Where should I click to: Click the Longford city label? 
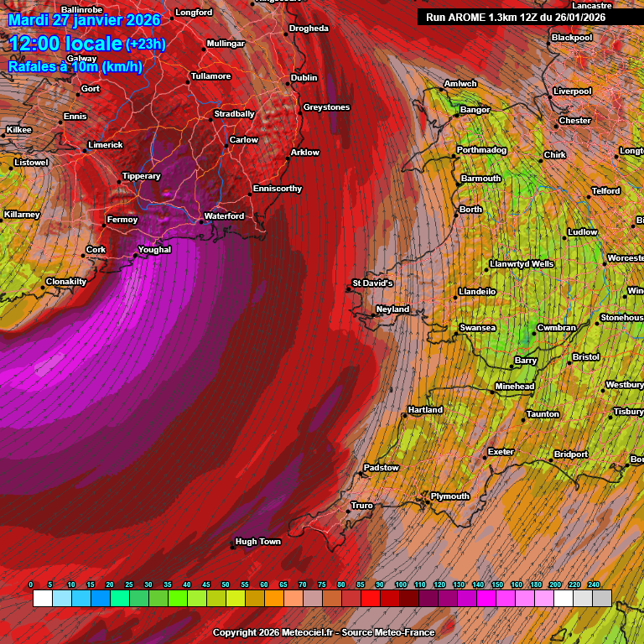[194, 13]
